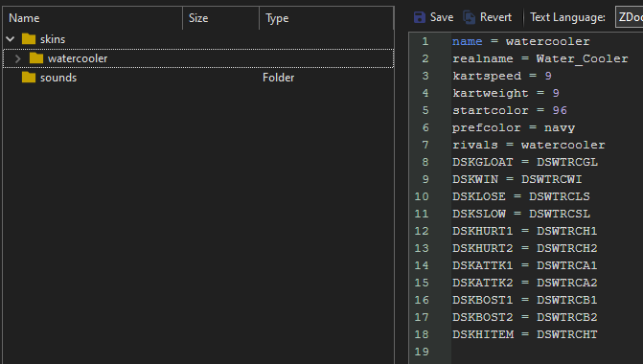Select the skins tree row name

[53, 39]
